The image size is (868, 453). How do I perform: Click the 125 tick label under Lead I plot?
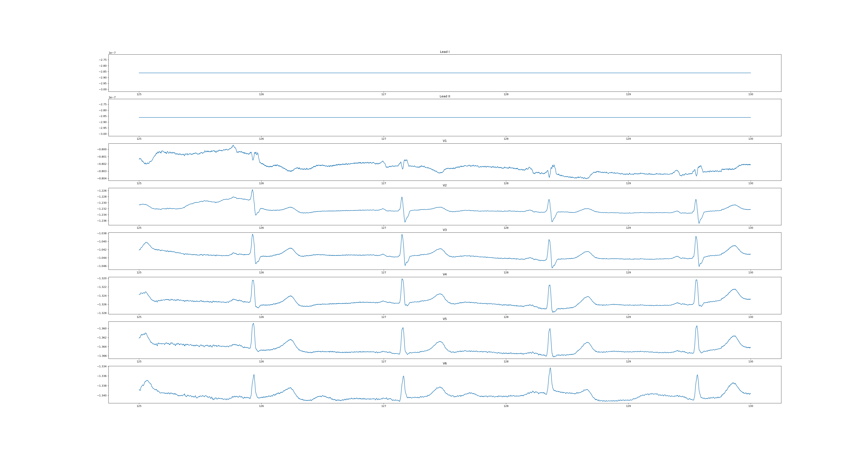click(x=139, y=94)
